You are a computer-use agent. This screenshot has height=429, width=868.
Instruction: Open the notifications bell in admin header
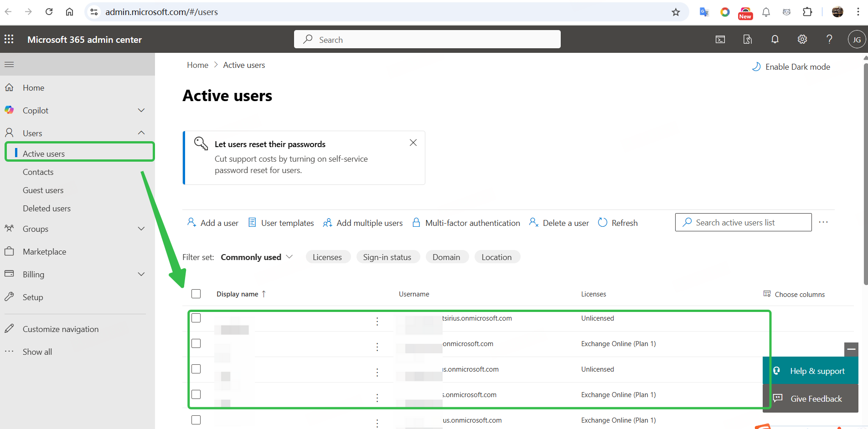(x=775, y=39)
